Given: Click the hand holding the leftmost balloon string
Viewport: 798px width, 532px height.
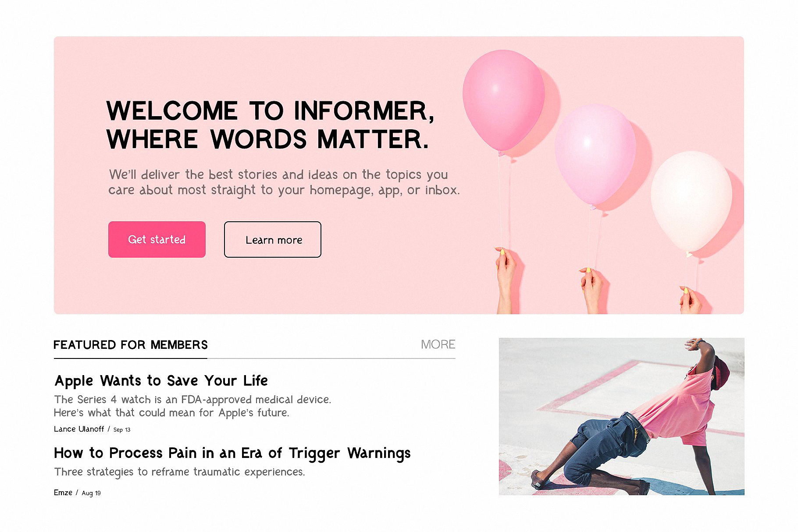Looking at the screenshot, I should 506,280.
